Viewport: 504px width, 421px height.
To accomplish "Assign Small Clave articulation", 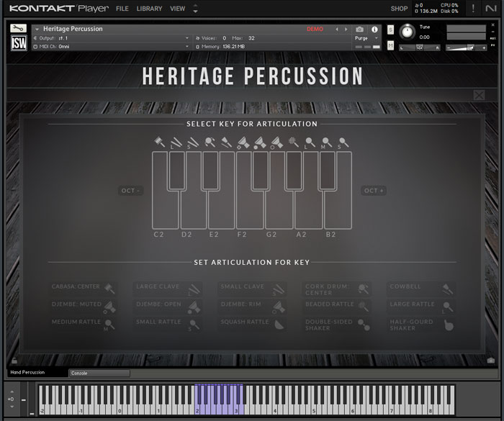I will (252, 289).
